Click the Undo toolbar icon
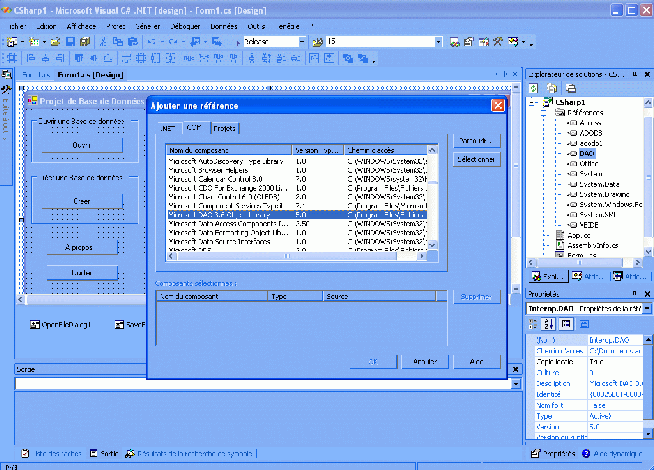The width and height of the screenshot is (654, 470). click(151, 42)
